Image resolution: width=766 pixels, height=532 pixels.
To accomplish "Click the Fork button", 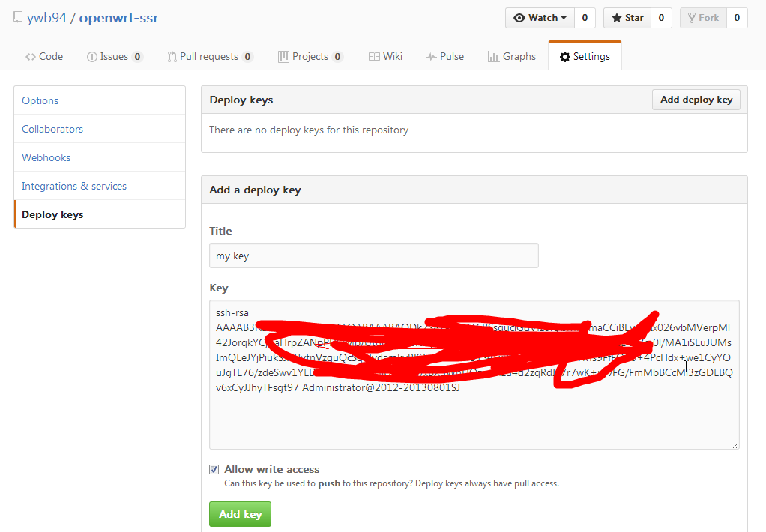I will [704, 18].
